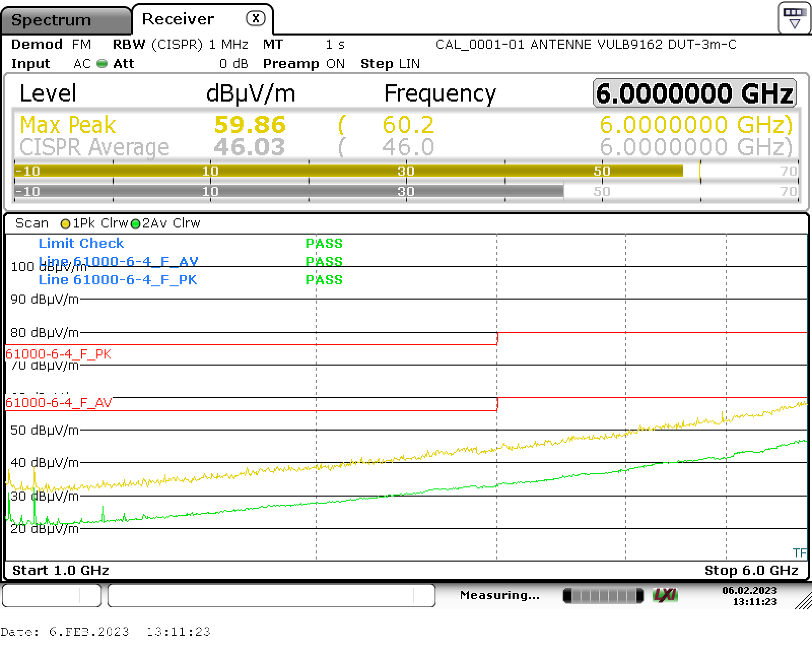Click the 20 dBµV/m axis label
Image resolution: width=812 pixels, height=656 pixels.
point(45,529)
